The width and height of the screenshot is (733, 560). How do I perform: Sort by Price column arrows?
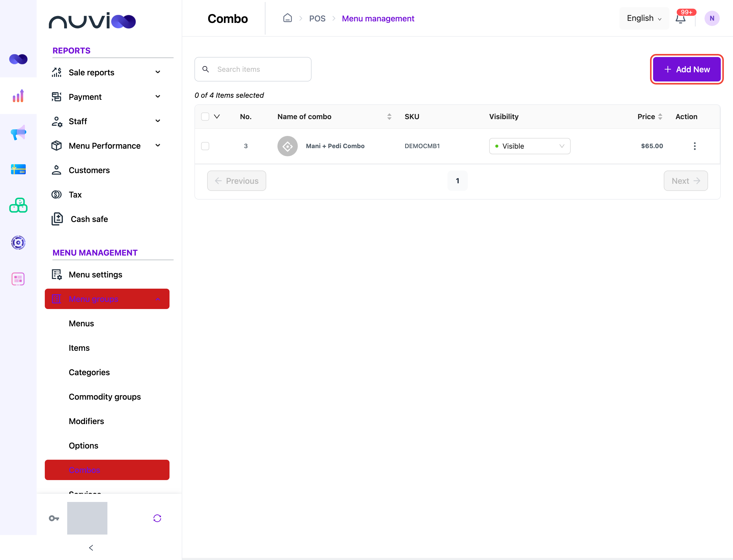point(660,117)
